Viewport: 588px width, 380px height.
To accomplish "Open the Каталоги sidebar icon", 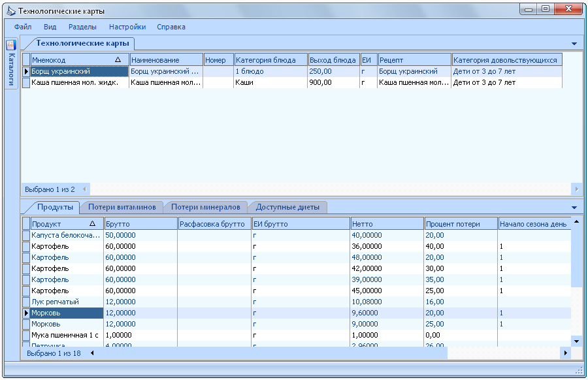I will coord(11,44).
